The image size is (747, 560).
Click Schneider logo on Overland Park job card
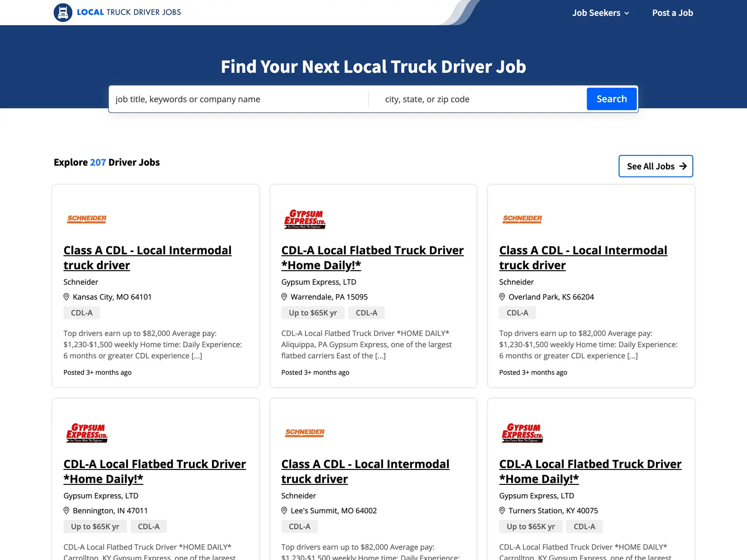pyautogui.click(x=522, y=219)
